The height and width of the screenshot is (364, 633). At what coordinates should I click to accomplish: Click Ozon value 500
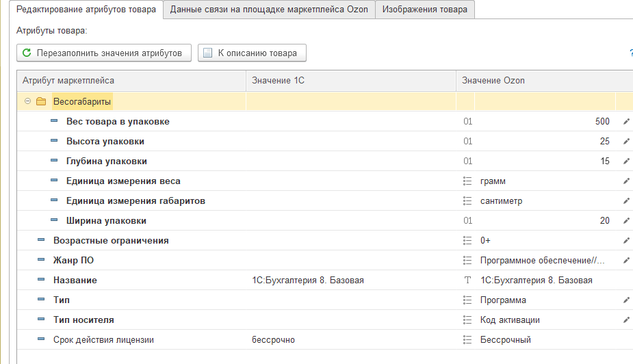[602, 122]
